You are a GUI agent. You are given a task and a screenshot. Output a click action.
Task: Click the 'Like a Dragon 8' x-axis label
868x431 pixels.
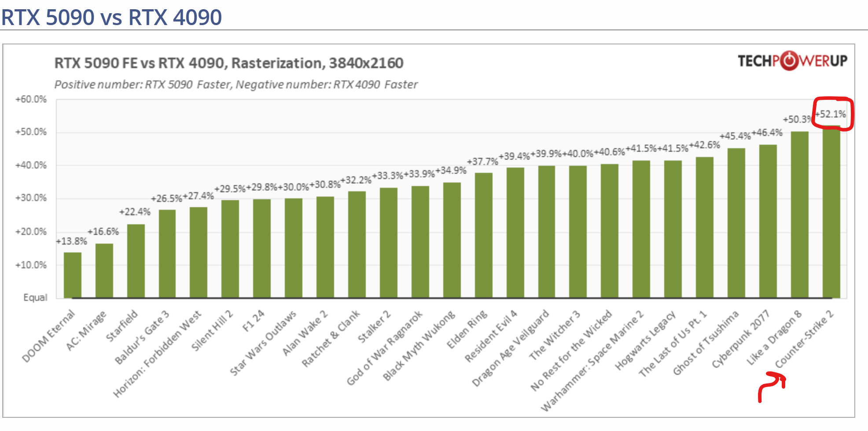pos(774,337)
